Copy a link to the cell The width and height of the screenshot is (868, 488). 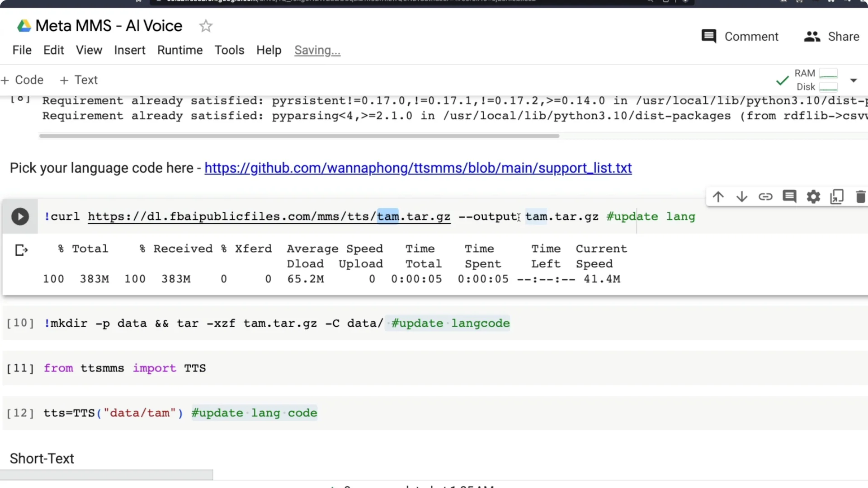click(x=766, y=197)
